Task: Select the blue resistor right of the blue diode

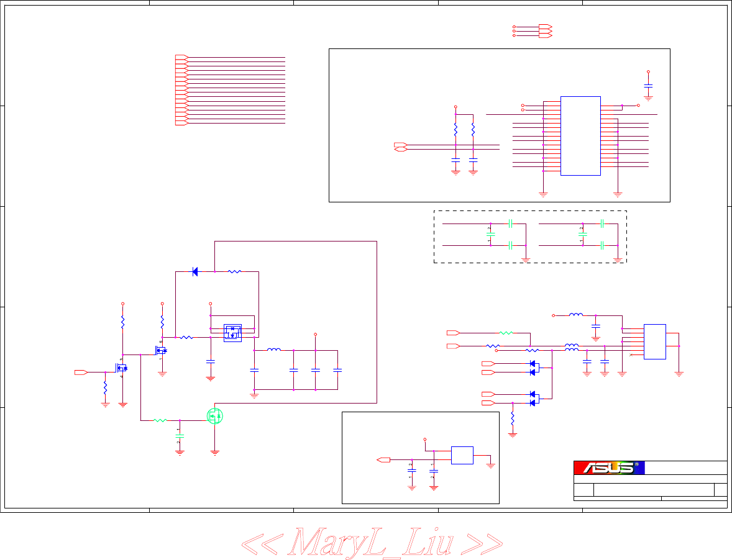Action: pos(234,271)
